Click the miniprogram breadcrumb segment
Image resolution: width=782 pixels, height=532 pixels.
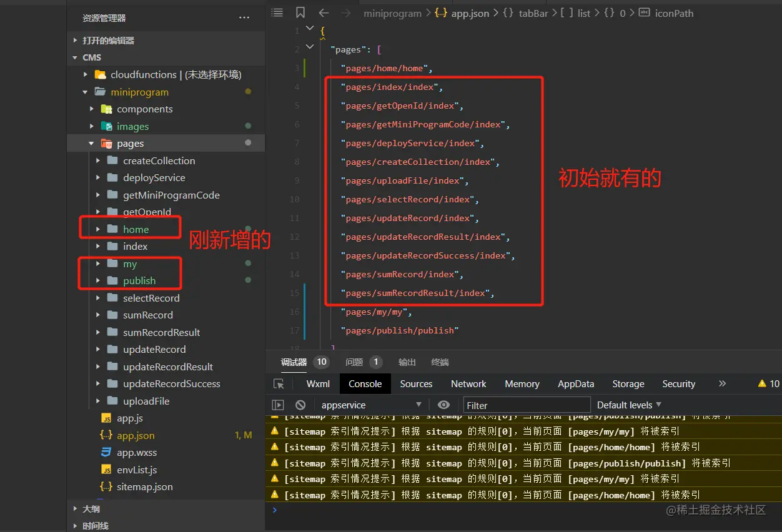click(392, 13)
